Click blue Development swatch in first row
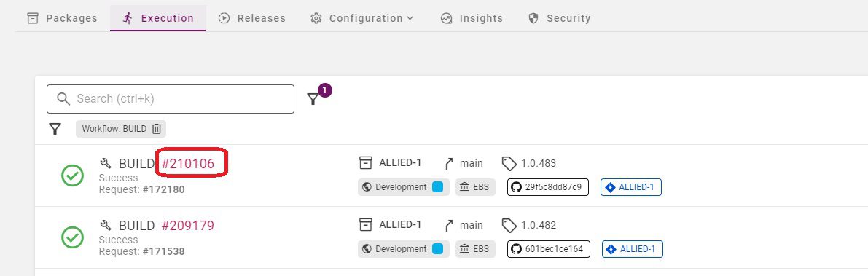The image size is (868, 276). click(x=438, y=187)
